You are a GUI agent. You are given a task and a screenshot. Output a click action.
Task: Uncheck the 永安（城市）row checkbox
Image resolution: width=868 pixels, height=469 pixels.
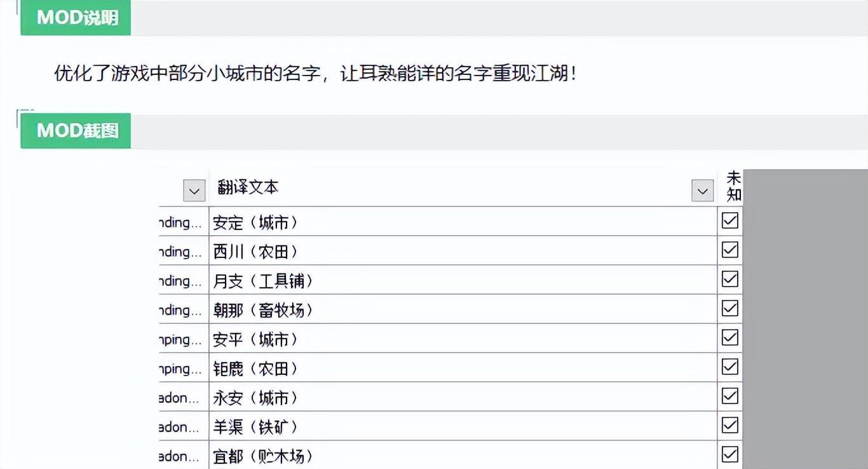pyautogui.click(x=730, y=396)
